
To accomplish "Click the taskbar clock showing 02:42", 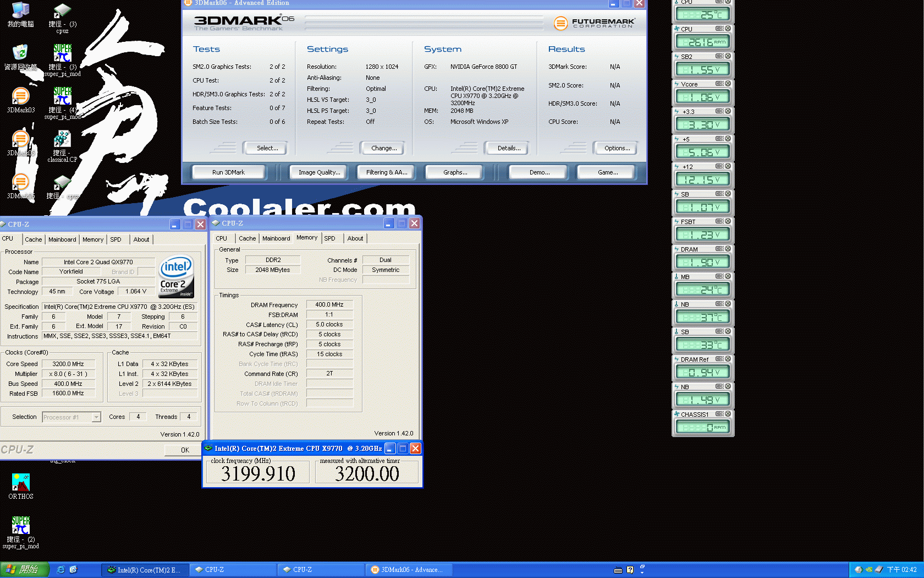I will (901, 570).
